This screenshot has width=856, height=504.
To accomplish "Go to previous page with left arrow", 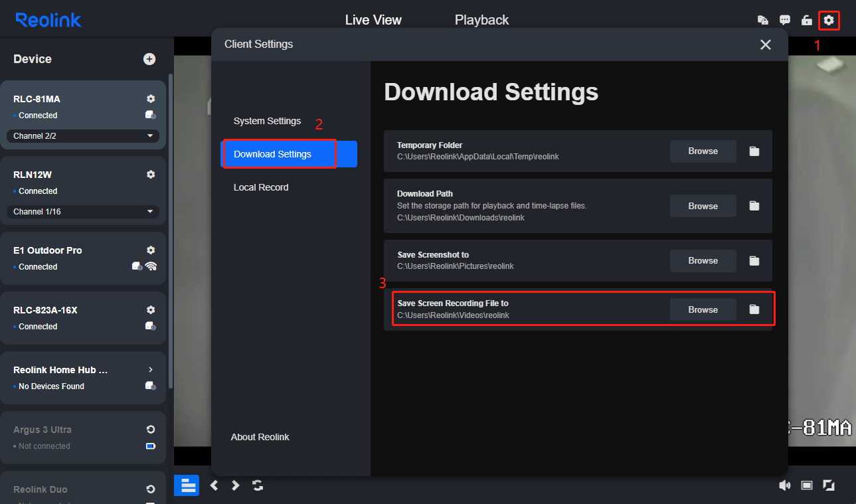I will click(x=214, y=485).
